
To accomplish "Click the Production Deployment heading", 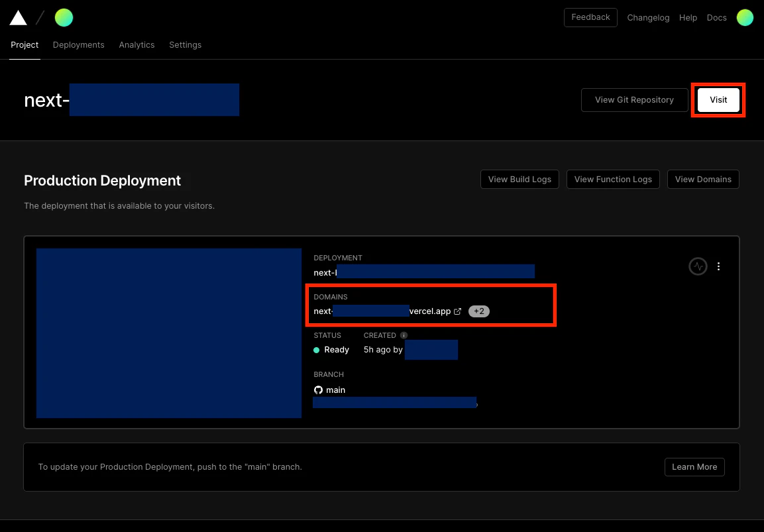I will (102, 181).
